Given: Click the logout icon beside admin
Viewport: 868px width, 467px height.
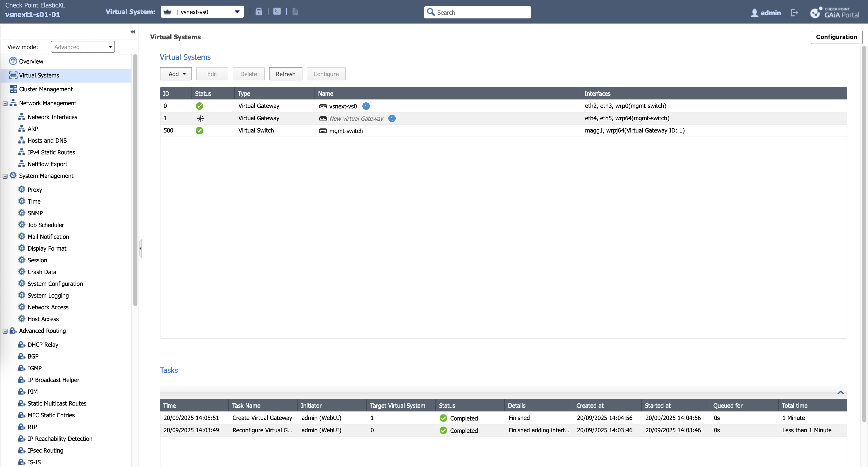Looking at the screenshot, I should 794,13.
